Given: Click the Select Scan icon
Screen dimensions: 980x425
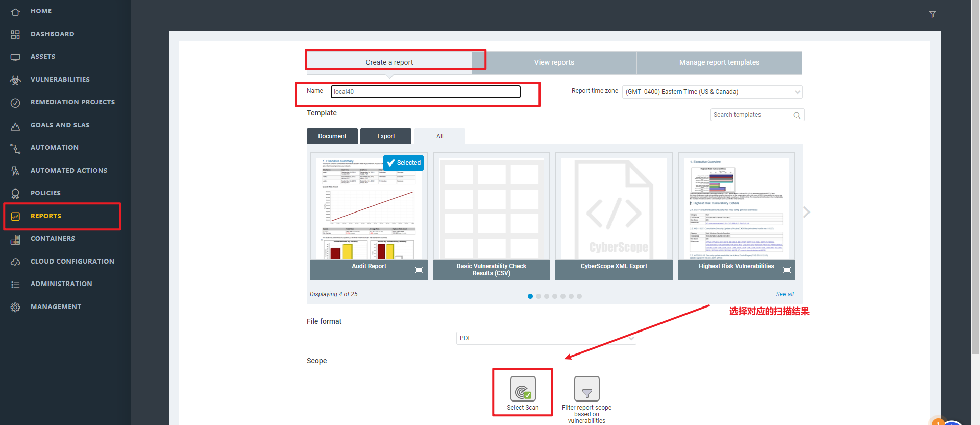Looking at the screenshot, I should point(523,389).
